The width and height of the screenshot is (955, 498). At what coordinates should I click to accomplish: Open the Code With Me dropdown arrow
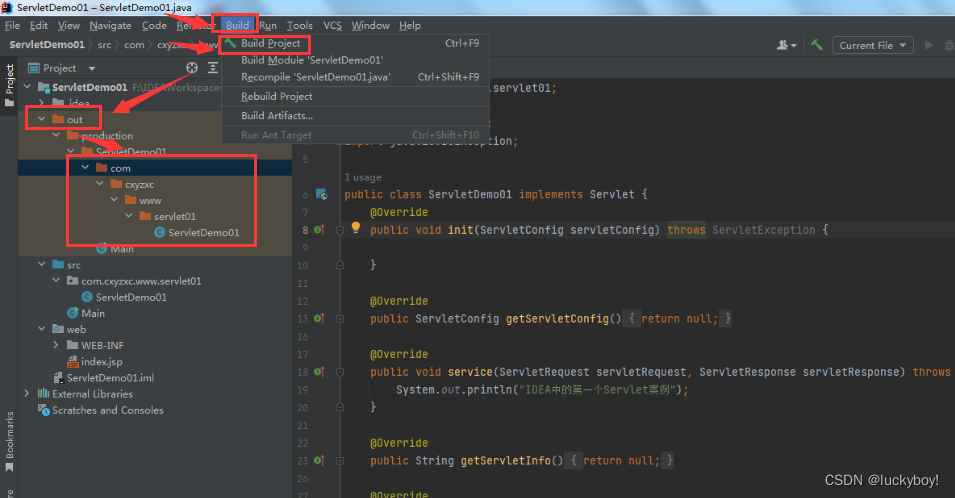(x=794, y=46)
